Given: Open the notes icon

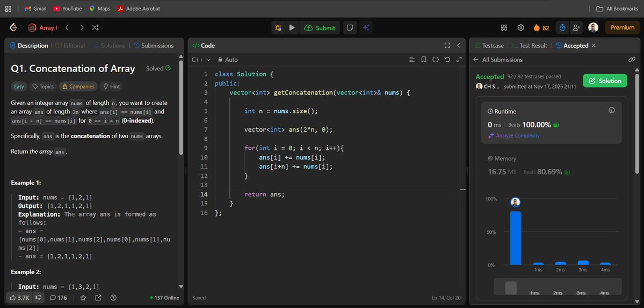Looking at the screenshot, I should point(350,27).
